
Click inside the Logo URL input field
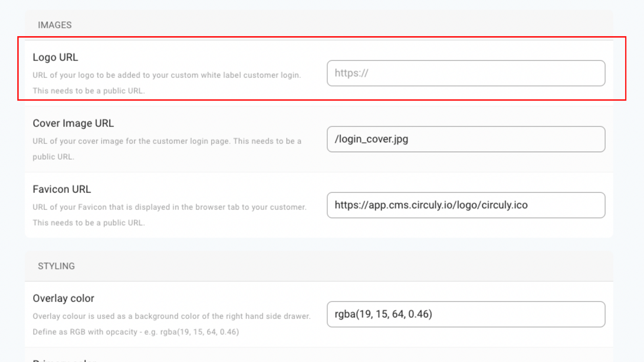[x=466, y=73]
